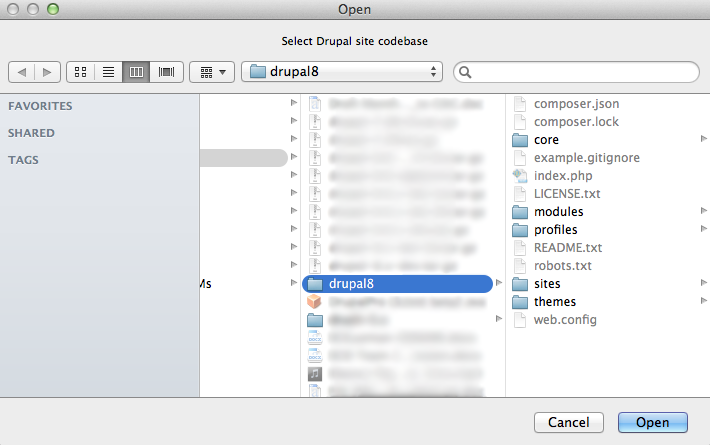Select index.php file
The width and height of the screenshot is (710, 445).
pos(563,176)
